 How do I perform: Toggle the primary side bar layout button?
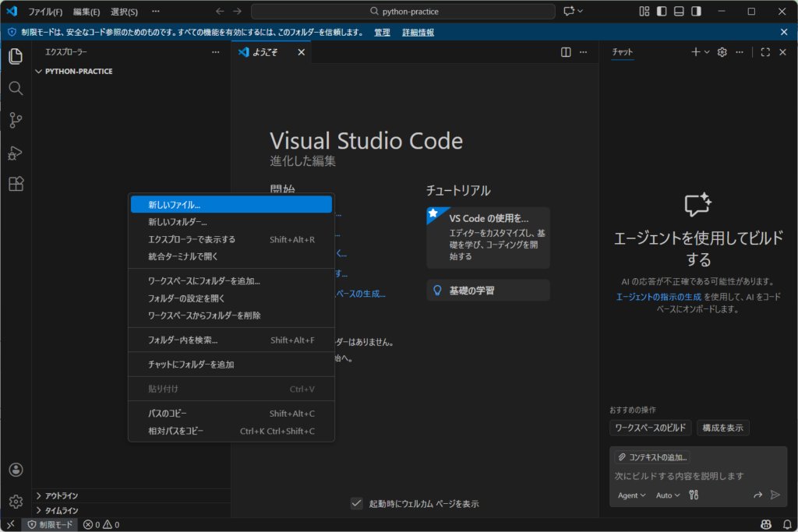662,12
